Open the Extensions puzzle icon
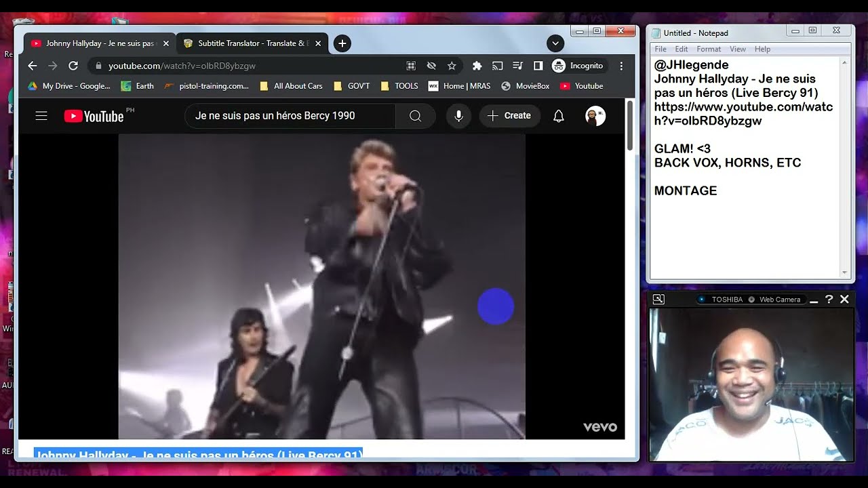The width and height of the screenshot is (868, 488). tap(477, 66)
